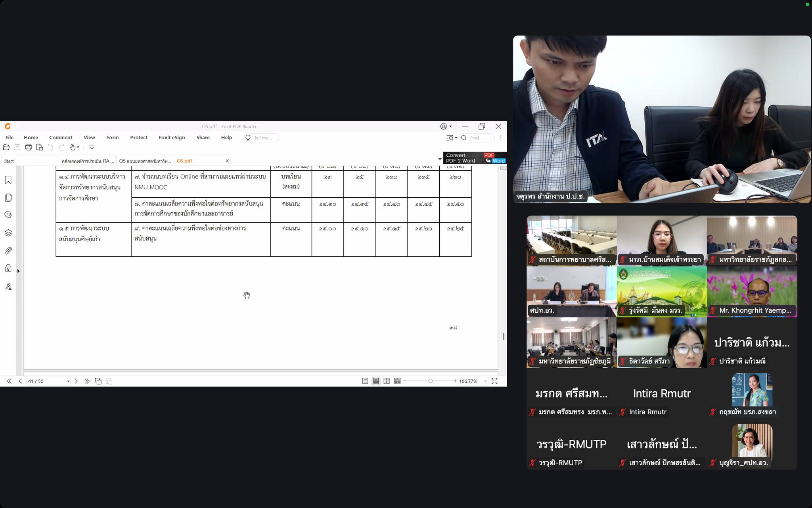Click the Find search field
This screenshot has width=812, height=508.
point(477,138)
